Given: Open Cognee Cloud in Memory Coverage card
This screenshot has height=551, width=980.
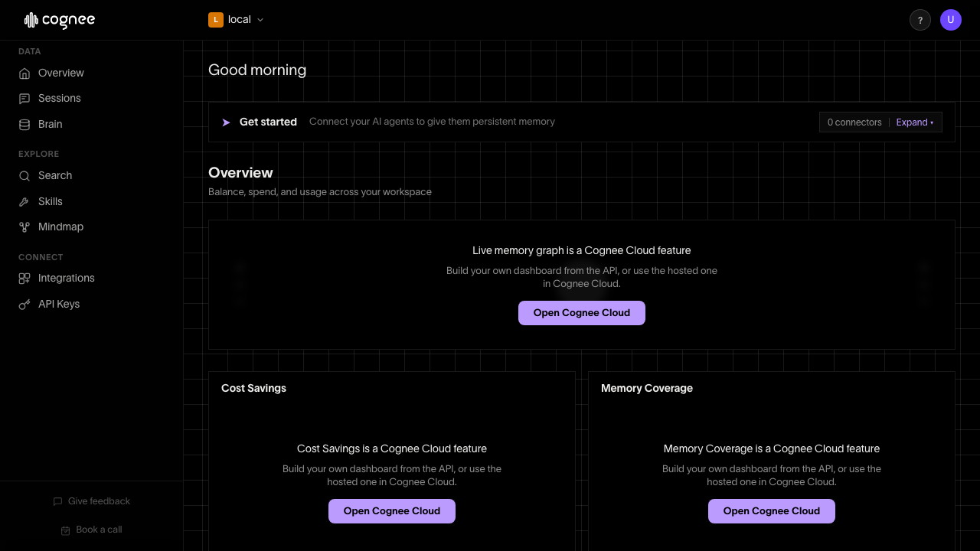Looking at the screenshot, I should click(x=772, y=511).
